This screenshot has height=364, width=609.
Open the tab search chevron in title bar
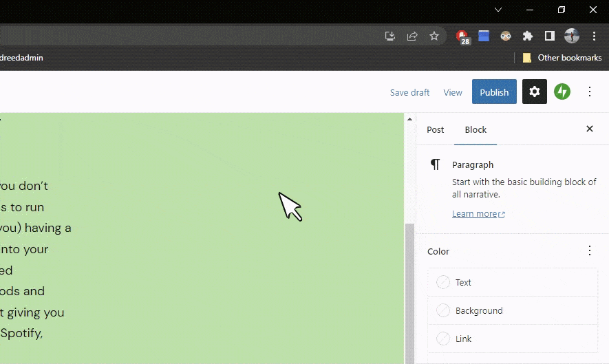point(498,10)
